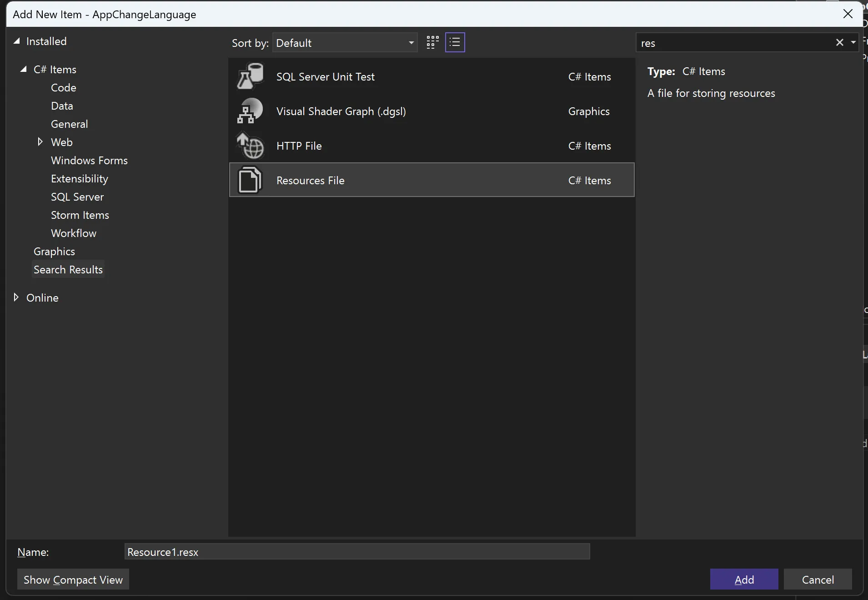Click C# Items type in Resources File row
The image size is (868, 600).
(589, 180)
